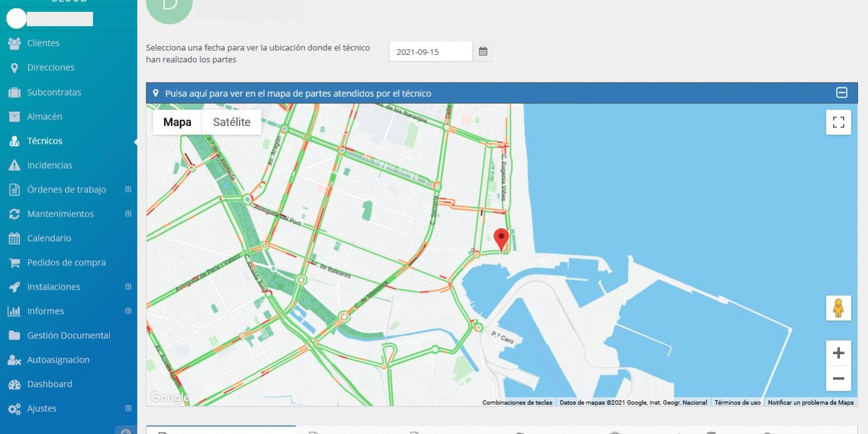Select the Clientes sidebar icon
Viewport: 868px width, 434px height.
click(14, 43)
